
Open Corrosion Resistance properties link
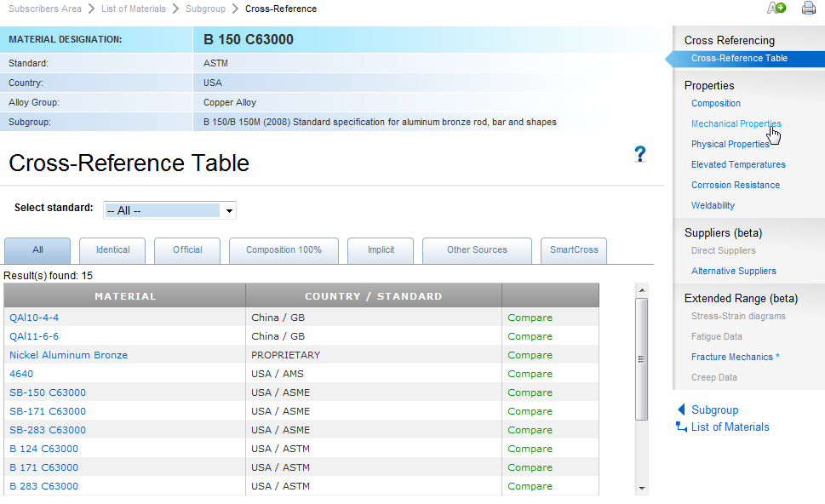735,185
